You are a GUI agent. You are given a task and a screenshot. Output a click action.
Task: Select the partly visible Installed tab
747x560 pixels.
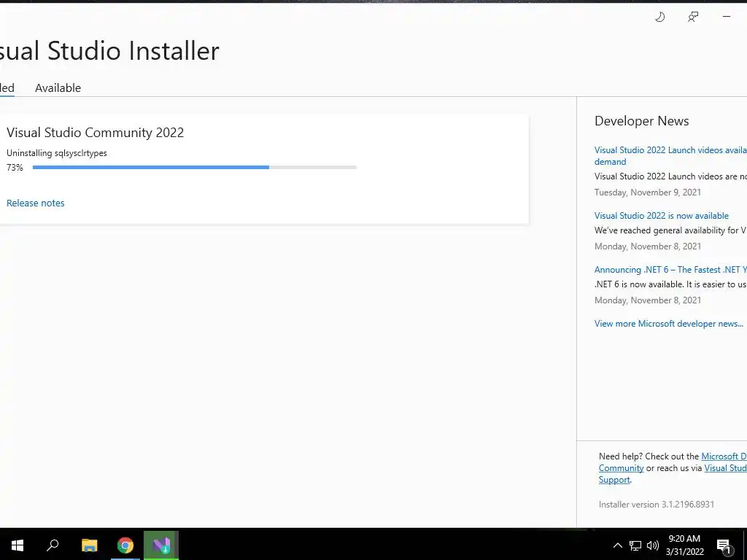coord(7,87)
